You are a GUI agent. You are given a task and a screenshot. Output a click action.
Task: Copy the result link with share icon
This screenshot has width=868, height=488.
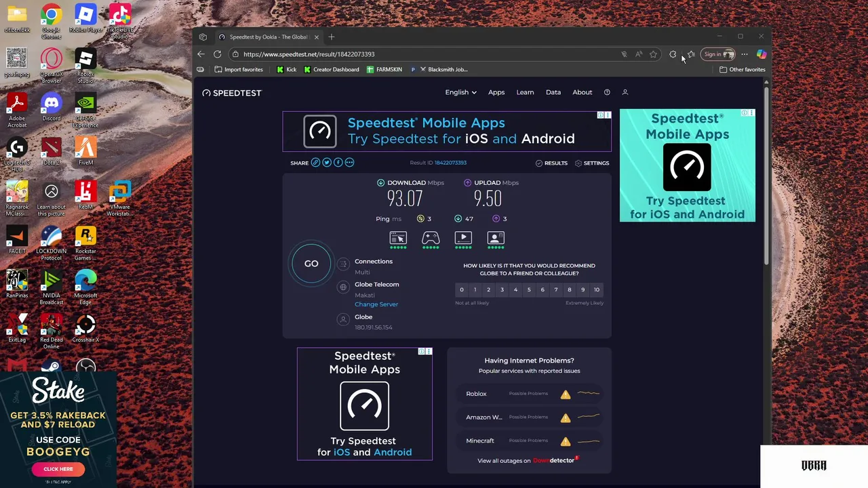(x=315, y=163)
